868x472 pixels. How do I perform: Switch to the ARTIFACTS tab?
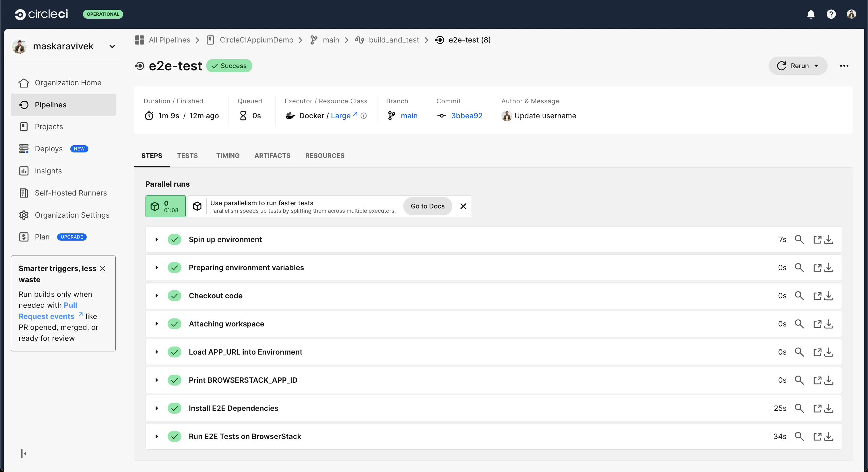tap(272, 156)
